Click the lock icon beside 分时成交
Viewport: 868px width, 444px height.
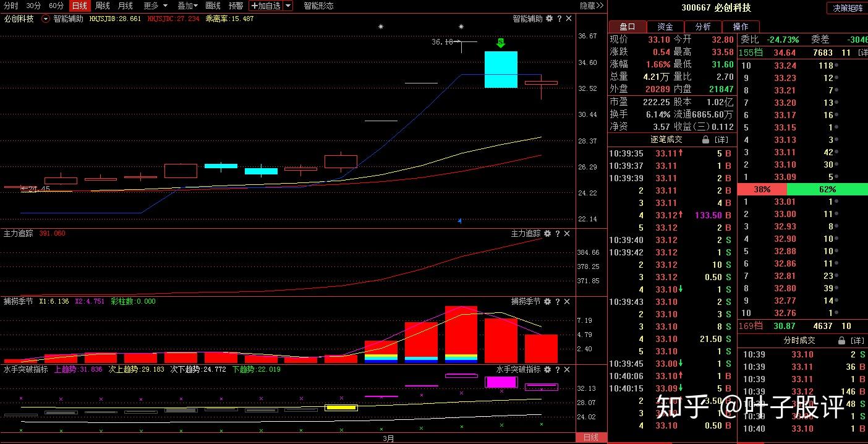pos(841,341)
